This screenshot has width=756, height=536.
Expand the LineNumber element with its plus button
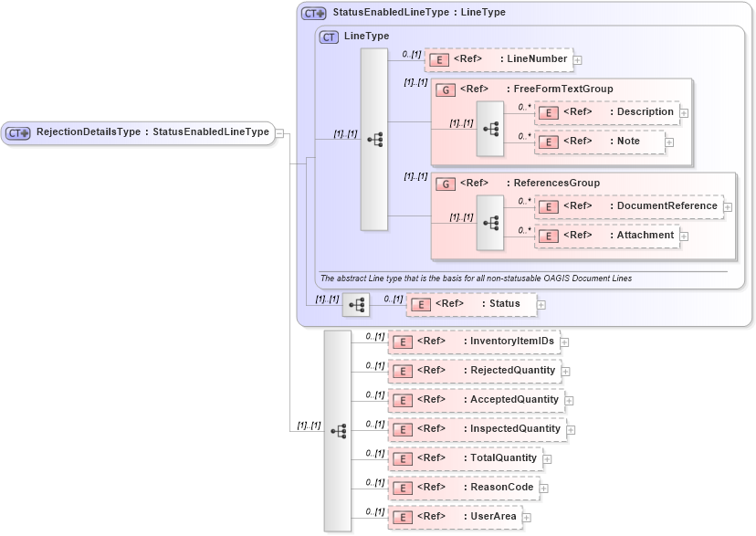point(579,58)
